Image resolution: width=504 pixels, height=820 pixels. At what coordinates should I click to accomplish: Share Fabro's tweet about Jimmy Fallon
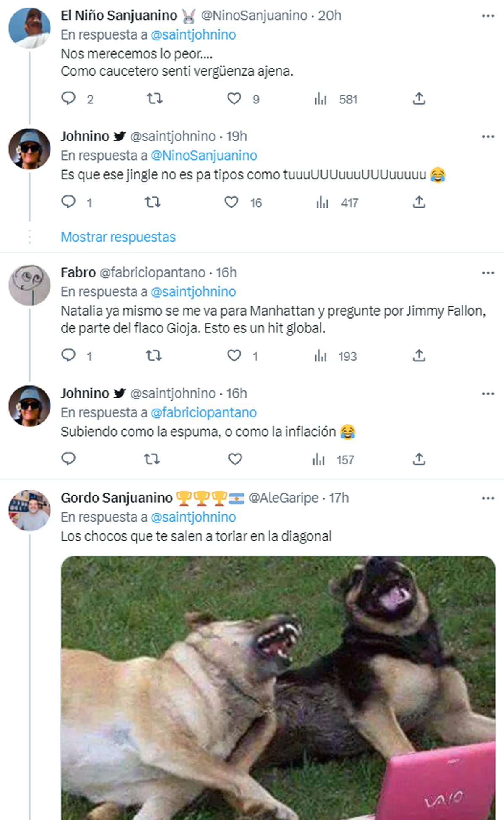pyautogui.click(x=419, y=356)
